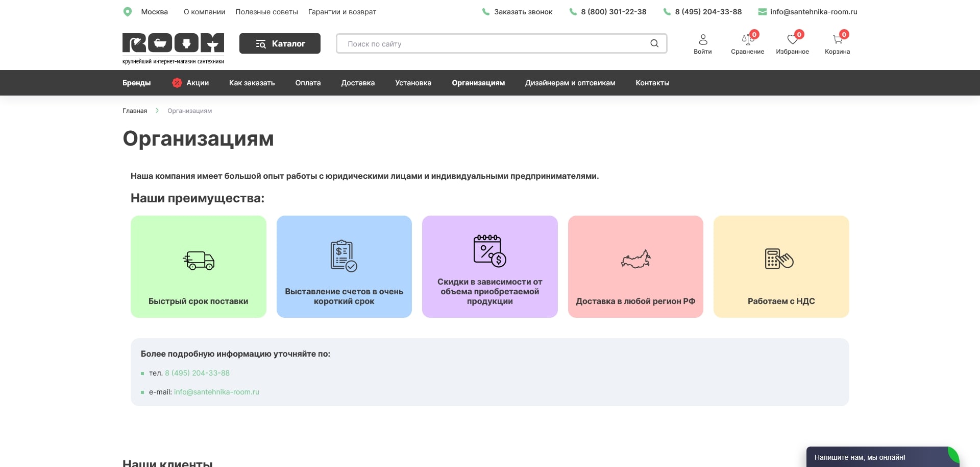Click the delivery truck icon card
Image resolution: width=980 pixels, height=467 pixels.
[x=199, y=261]
